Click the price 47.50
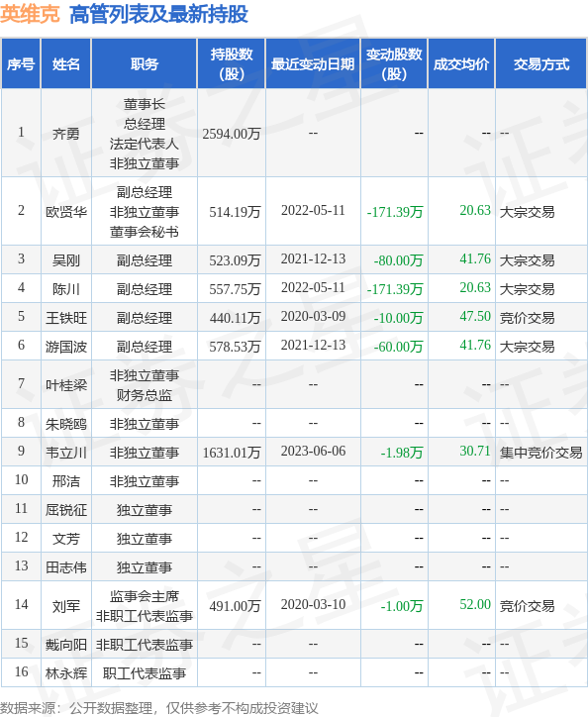Viewport: 588px width, 717px height. tap(475, 317)
